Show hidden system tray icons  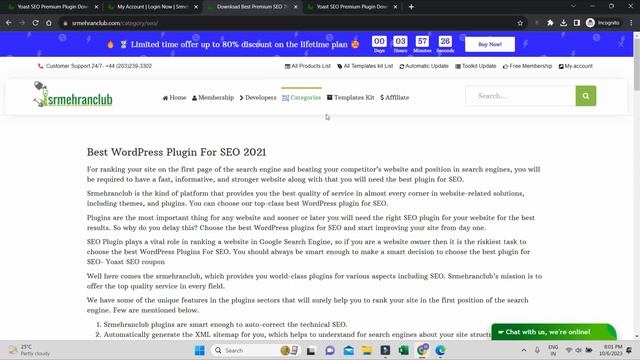tap(524, 350)
